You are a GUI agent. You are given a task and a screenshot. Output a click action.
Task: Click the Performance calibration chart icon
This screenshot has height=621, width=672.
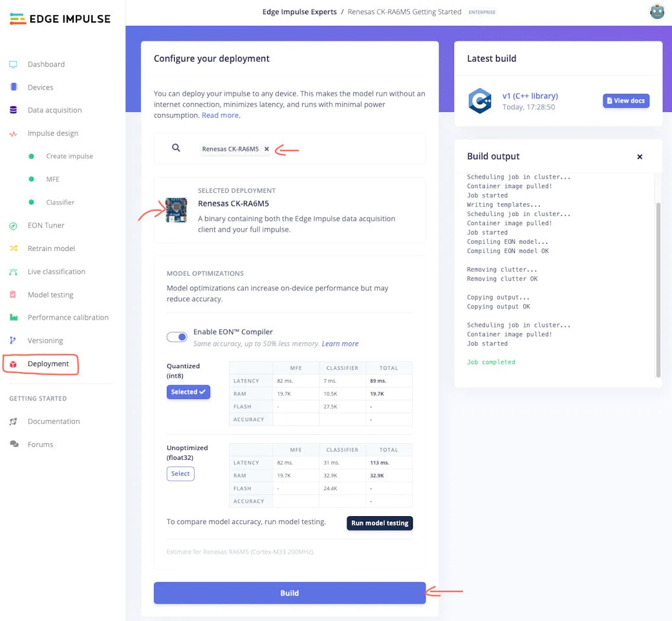coord(14,318)
